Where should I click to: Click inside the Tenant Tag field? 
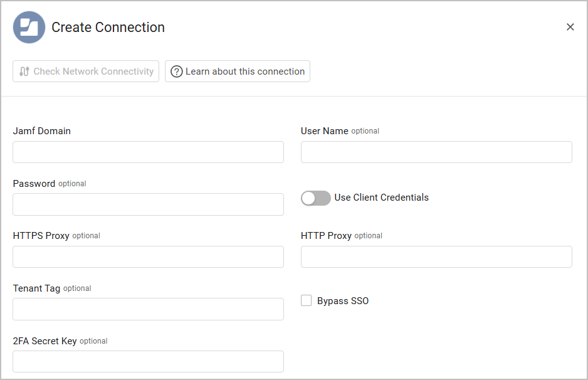pos(148,309)
